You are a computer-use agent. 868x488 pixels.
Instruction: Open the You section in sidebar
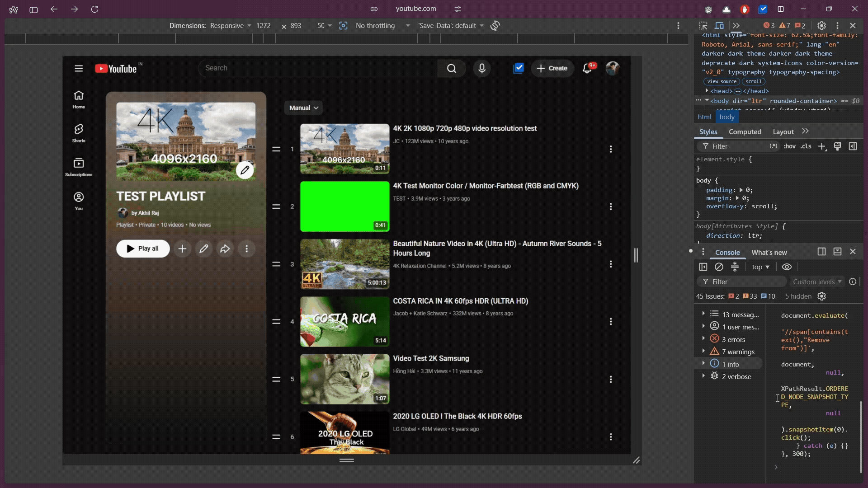point(79,201)
